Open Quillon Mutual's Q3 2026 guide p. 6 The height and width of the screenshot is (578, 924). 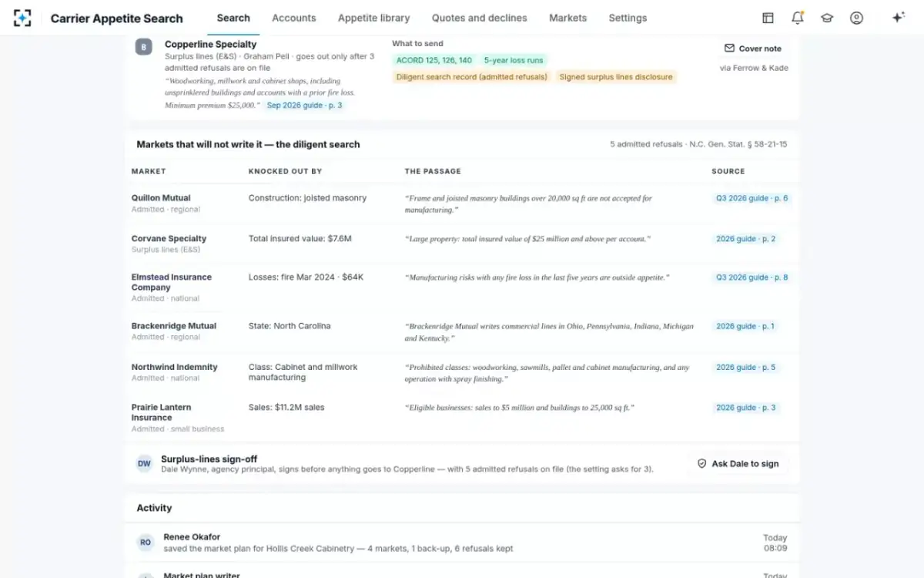click(752, 198)
